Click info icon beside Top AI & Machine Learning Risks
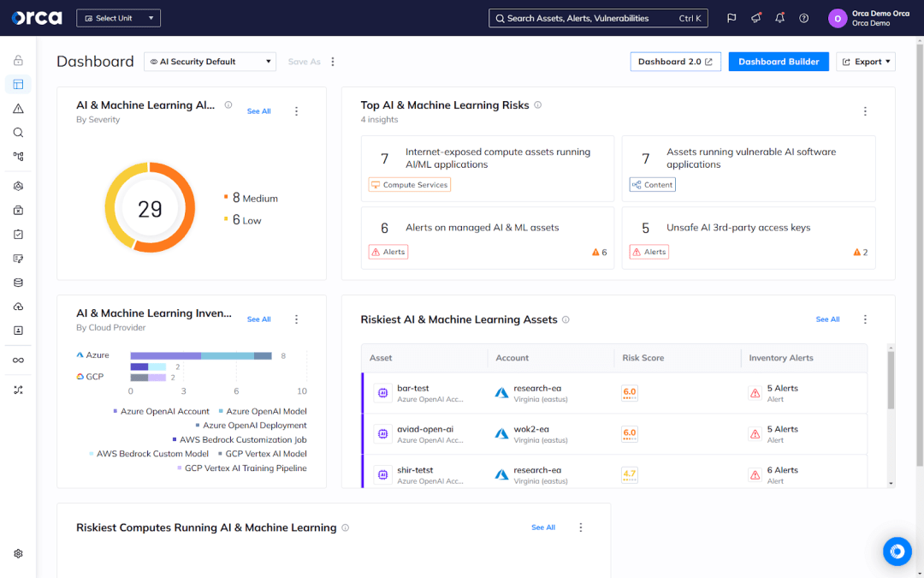The width and height of the screenshot is (924, 578). click(537, 105)
